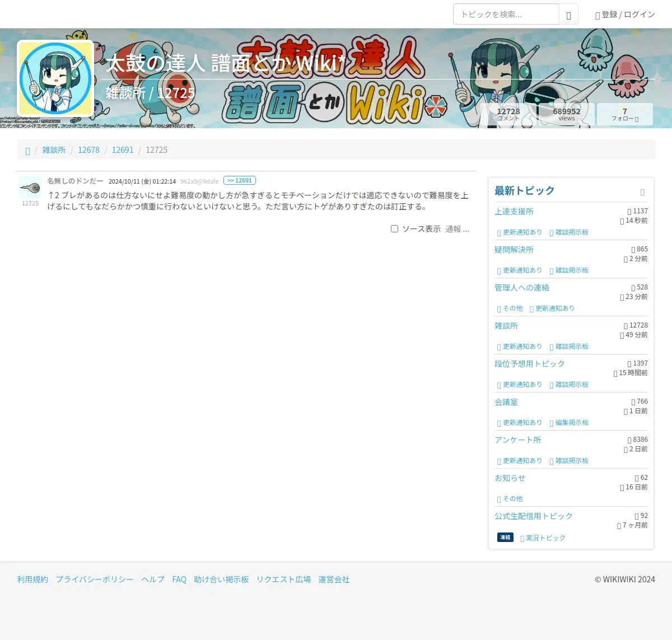This screenshot has width=672, height=640.
Task: Open breadcrumb item 12678
Action: (88, 150)
